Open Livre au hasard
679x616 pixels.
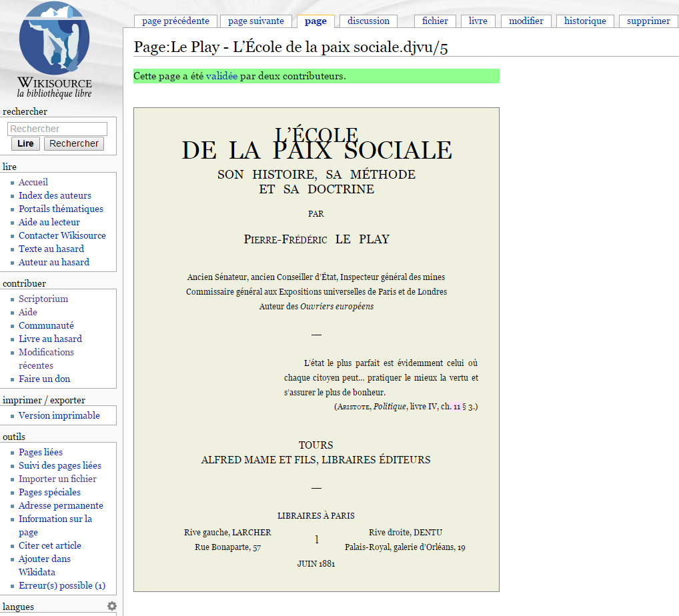(x=50, y=339)
